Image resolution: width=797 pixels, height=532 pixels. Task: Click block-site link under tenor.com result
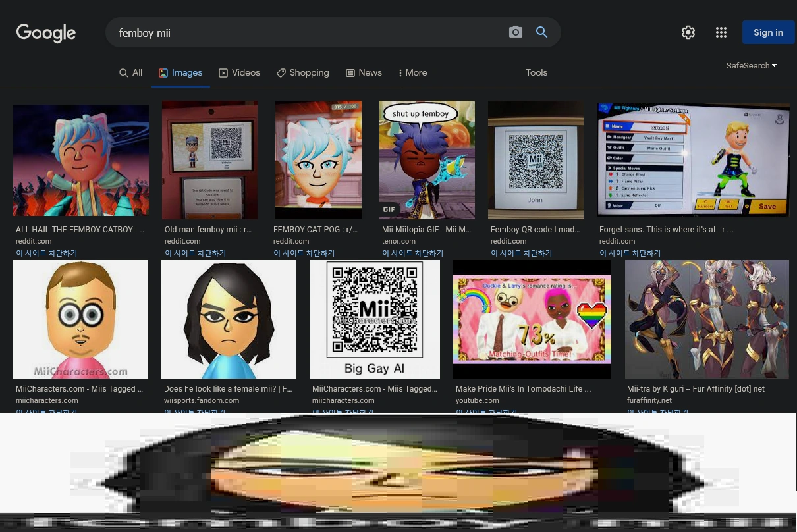412,253
